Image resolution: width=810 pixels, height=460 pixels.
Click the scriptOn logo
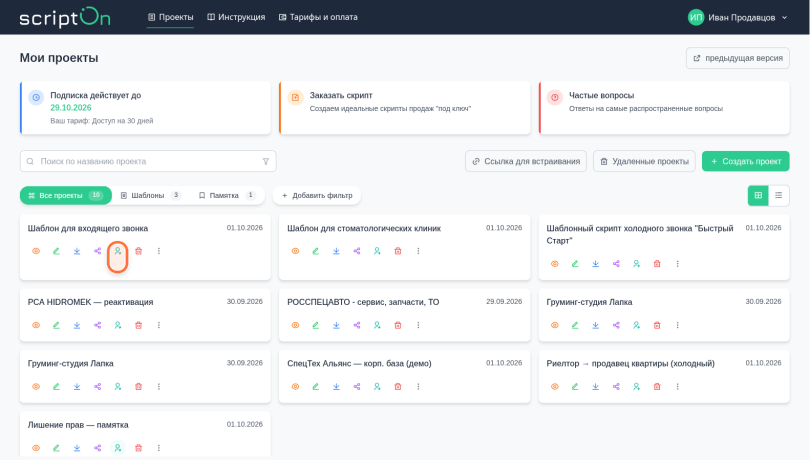click(65, 18)
